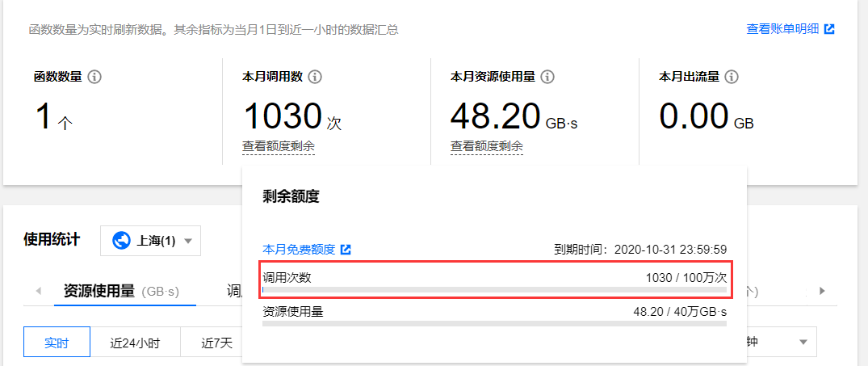Open 查看额度剩余 under 本月调用数
868x366 pixels.
[x=278, y=147]
